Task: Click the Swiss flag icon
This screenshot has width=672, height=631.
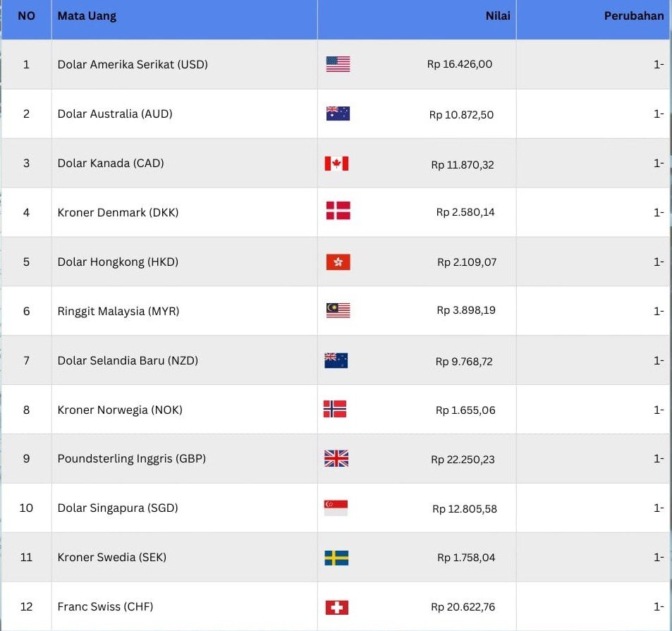Action: pyautogui.click(x=337, y=607)
